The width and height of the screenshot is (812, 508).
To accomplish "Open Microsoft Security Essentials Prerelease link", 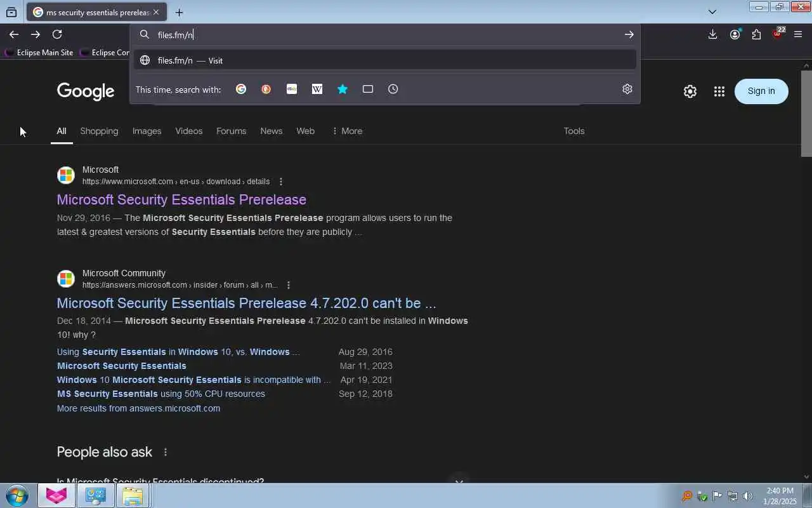I will [x=181, y=199].
